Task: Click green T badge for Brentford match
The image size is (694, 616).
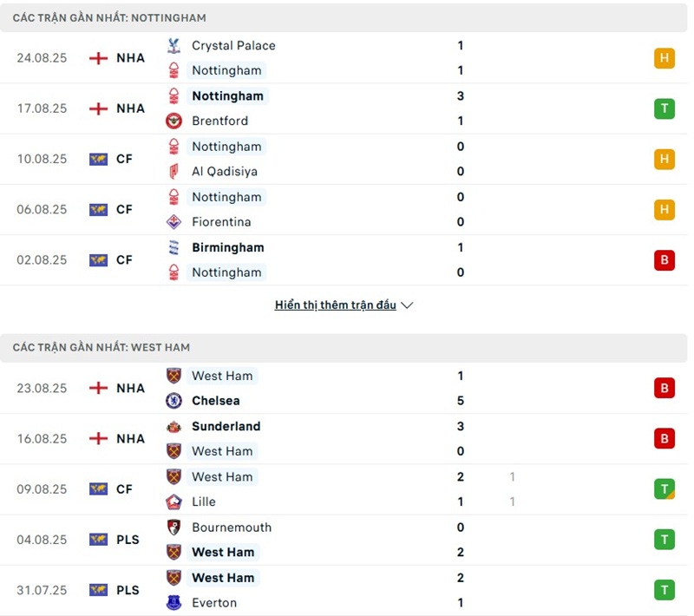Action: 665,108
